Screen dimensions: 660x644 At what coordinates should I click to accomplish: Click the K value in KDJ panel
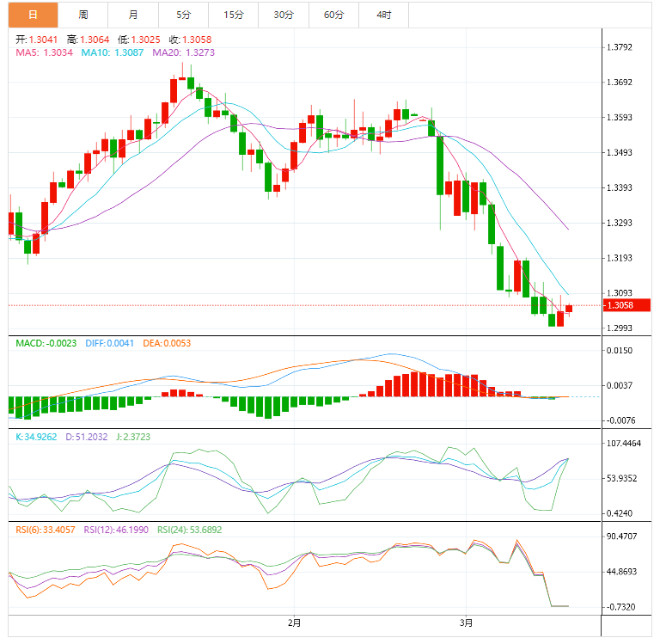tap(37, 437)
